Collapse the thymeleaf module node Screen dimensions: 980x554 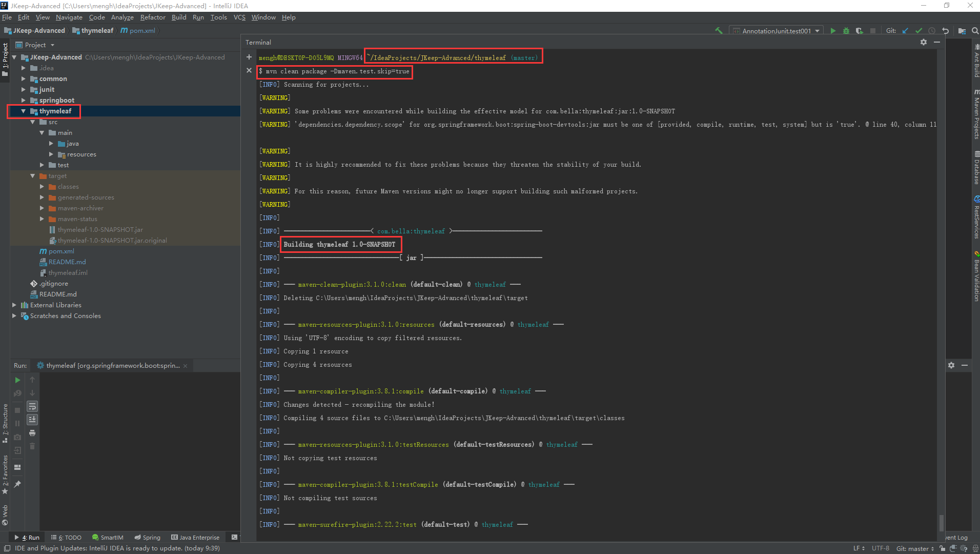pyautogui.click(x=24, y=111)
